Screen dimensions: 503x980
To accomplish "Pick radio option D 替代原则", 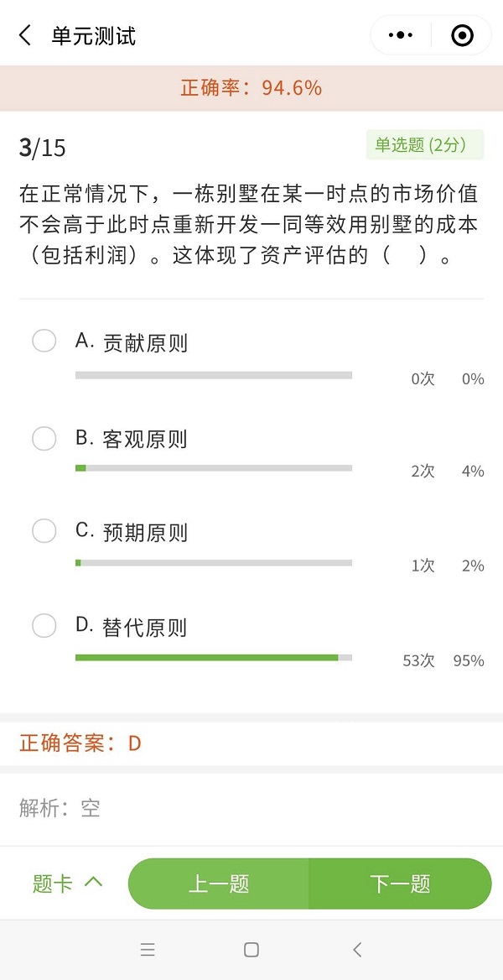I will (x=44, y=626).
